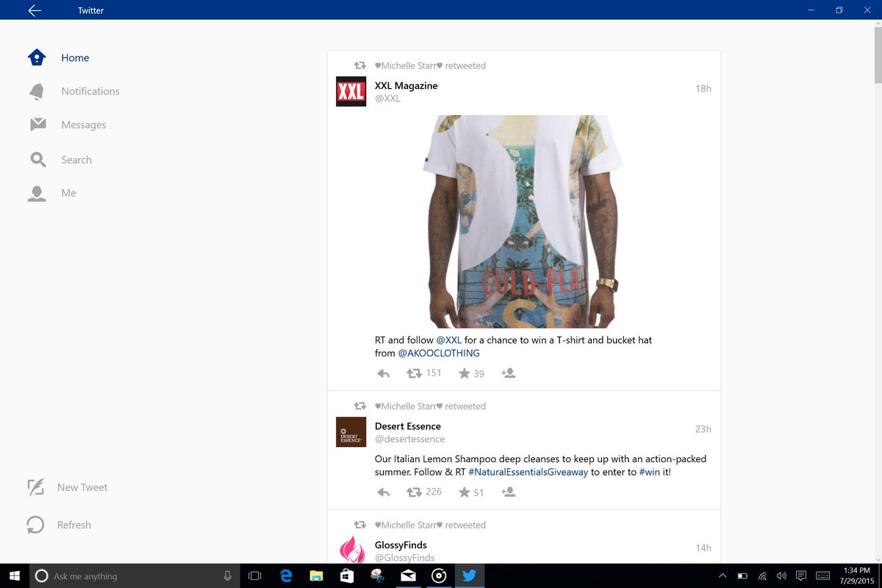The height and width of the screenshot is (588, 882).
Task: Retweet the Desert Essence tweet
Action: click(413, 492)
